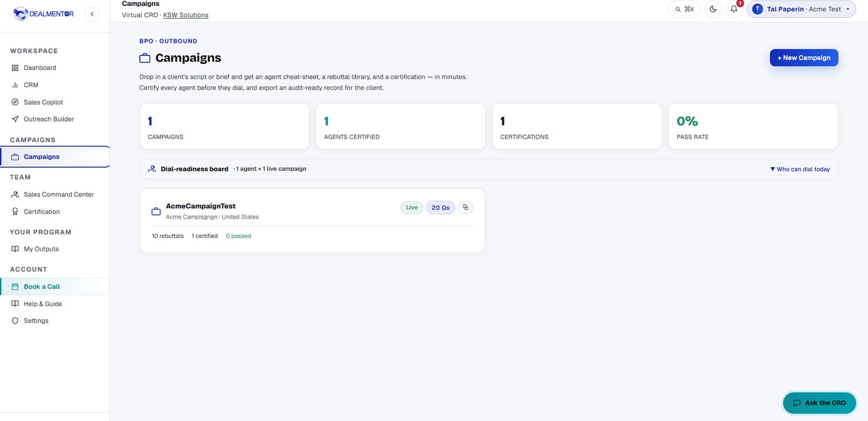Click the 20 Qs badge
This screenshot has width=868, height=421.
[x=441, y=208]
